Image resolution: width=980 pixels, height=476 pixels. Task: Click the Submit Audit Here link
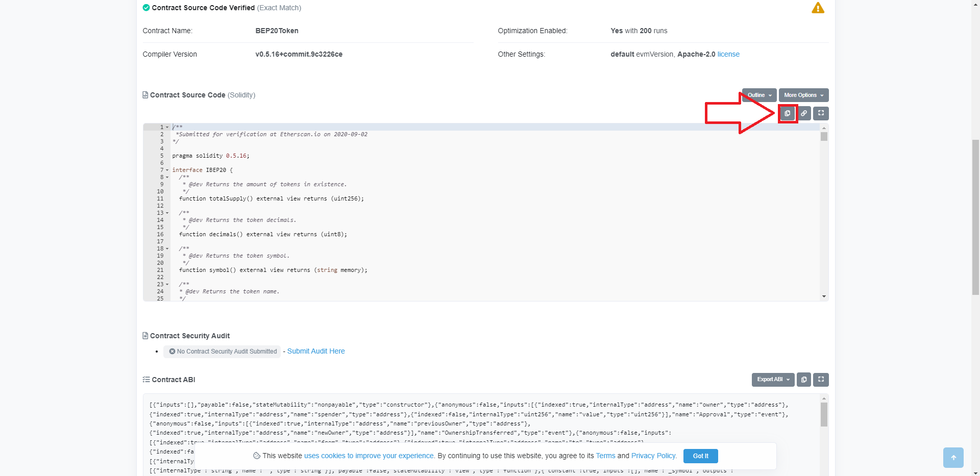tap(315, 351)
